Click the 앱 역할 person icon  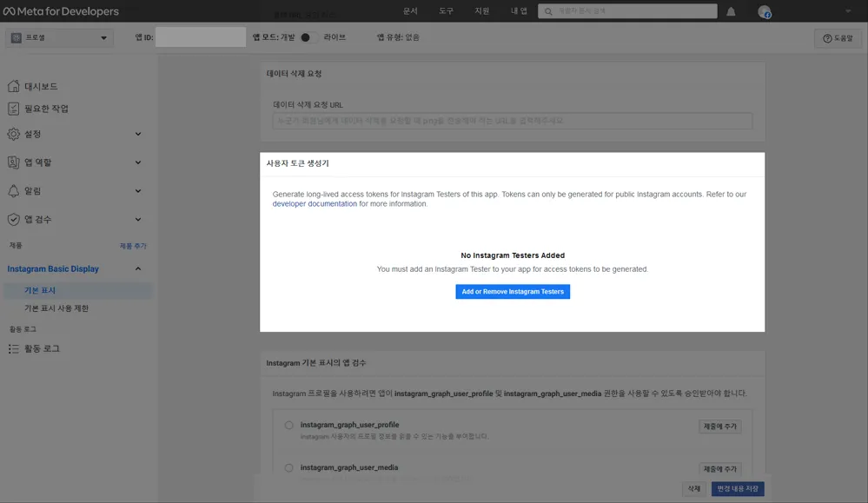(13, 162)
